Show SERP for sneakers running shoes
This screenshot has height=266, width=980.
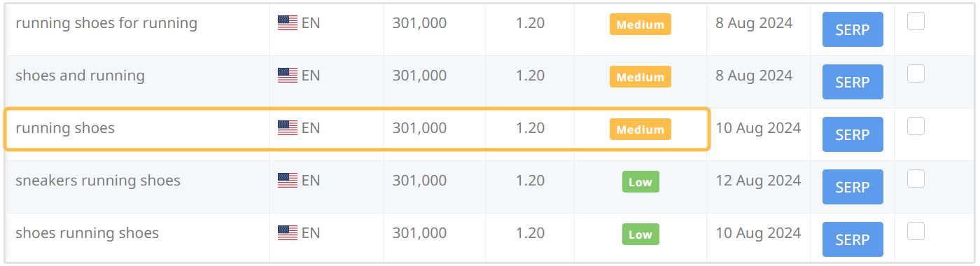tap(853, 187)
